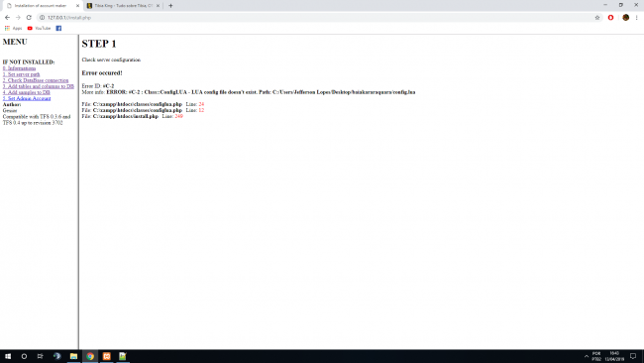Open the '5. Set Admin Account' link
644x363 pixels.
[x=27, y=98]
